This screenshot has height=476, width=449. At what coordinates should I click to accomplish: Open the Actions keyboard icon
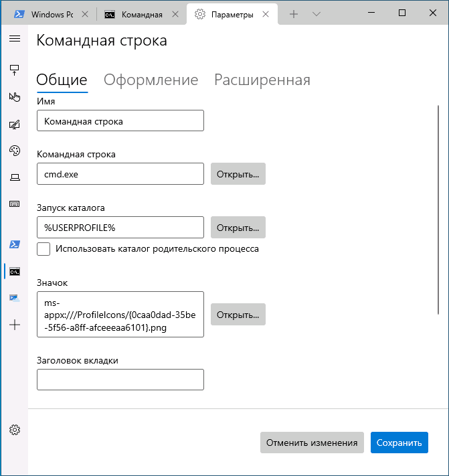pos(15,204)
